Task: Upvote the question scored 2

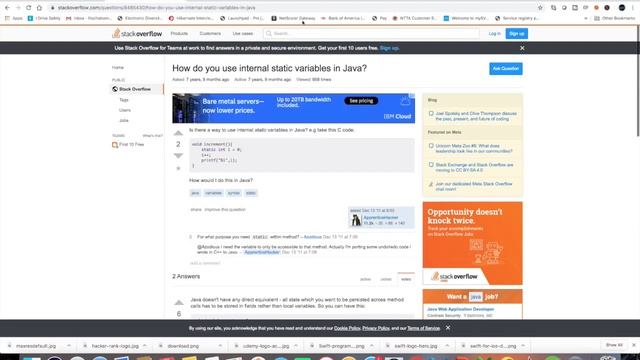Action: point(178,133)
